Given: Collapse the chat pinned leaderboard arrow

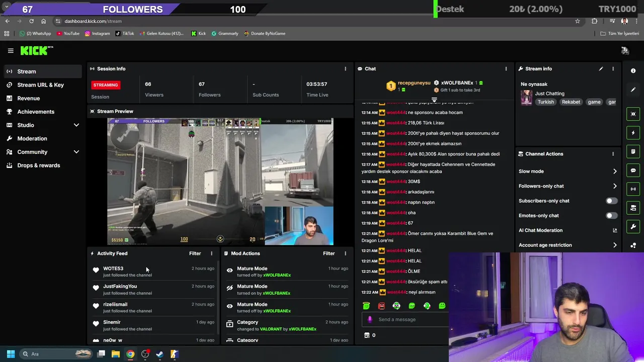Looking at the screenshot, I should 434,100.
